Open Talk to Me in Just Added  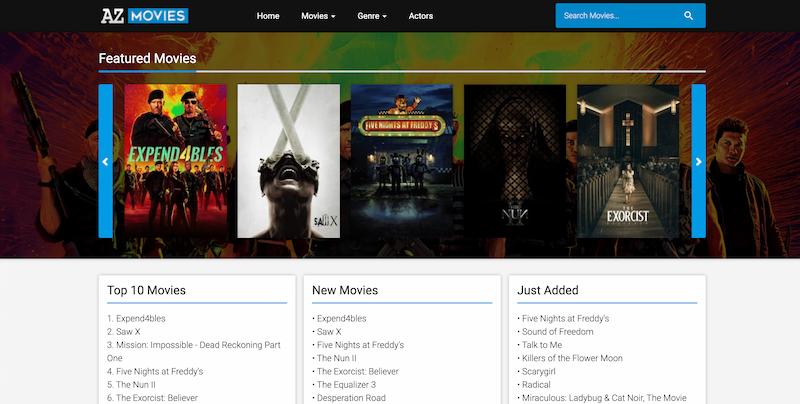click(x=541, y=345)
